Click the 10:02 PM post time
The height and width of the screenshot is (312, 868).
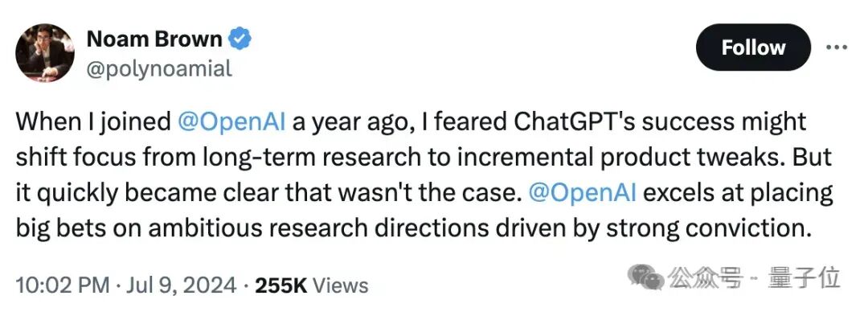(x=63, y=285)
